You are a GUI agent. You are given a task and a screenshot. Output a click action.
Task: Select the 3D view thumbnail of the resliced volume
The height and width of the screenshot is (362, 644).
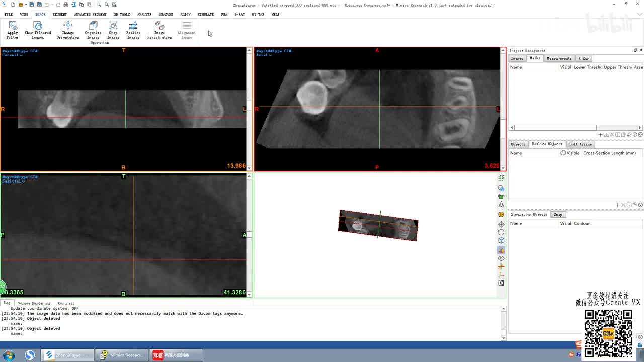point(378,225)
